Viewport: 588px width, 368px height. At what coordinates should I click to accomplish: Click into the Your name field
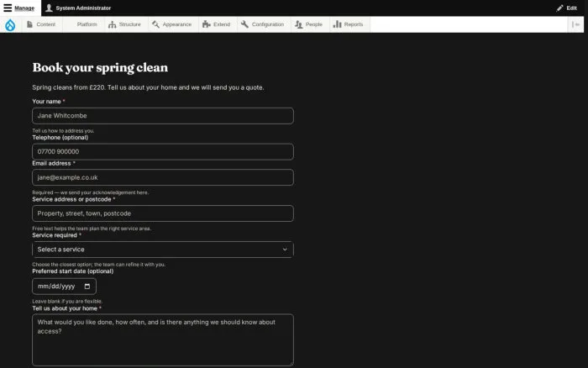click(163, 116)
